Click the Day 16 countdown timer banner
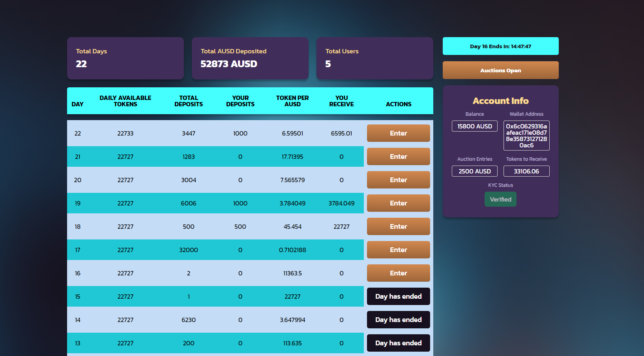644x356 pixels. point(500,46)
